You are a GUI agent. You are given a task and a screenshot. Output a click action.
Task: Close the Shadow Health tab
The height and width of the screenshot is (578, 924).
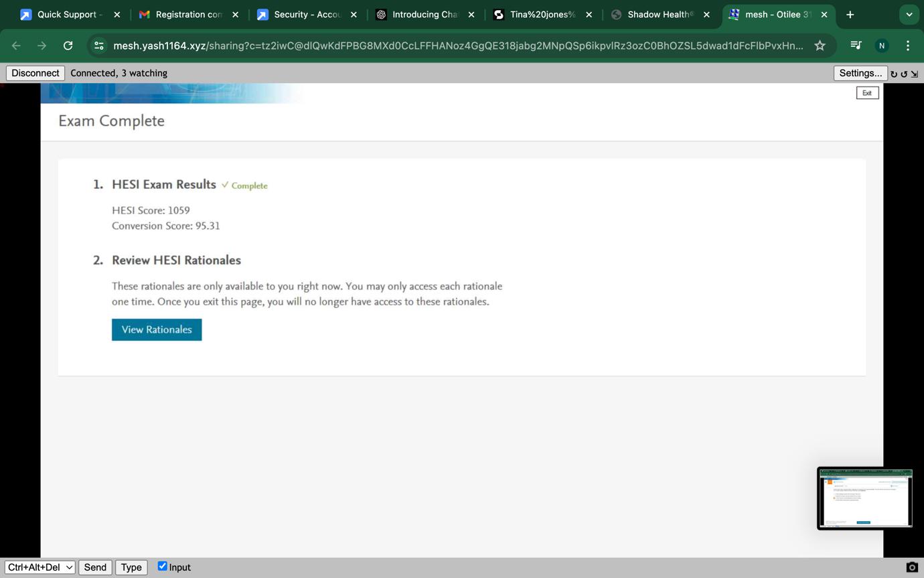click(x=706, y=14)
